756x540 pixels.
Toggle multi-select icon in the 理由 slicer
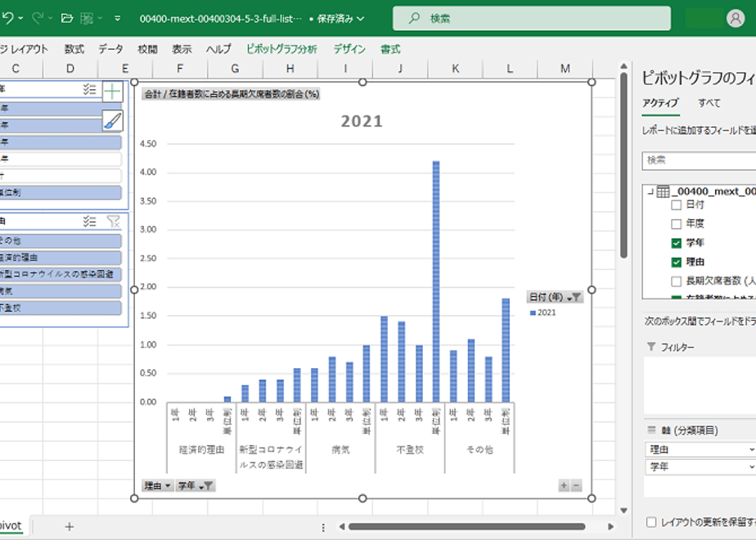[x=90, y=221]
